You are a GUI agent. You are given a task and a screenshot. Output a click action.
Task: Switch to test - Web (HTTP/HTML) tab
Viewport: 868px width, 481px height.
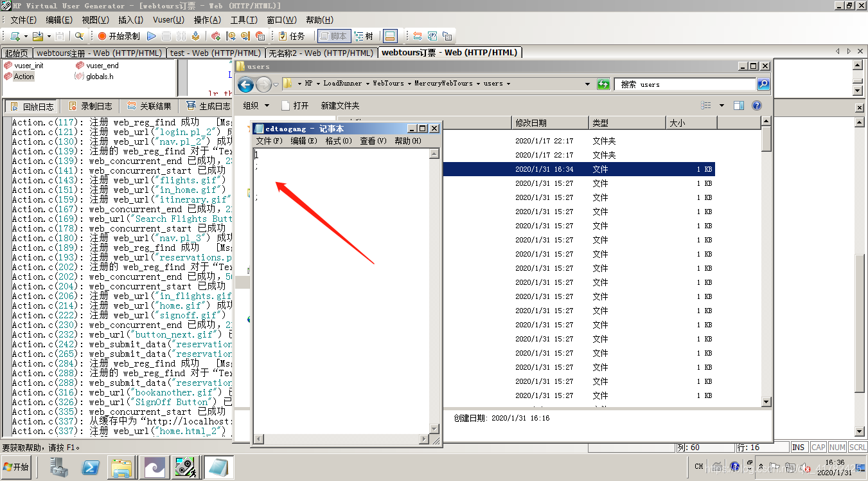[215, 53]
